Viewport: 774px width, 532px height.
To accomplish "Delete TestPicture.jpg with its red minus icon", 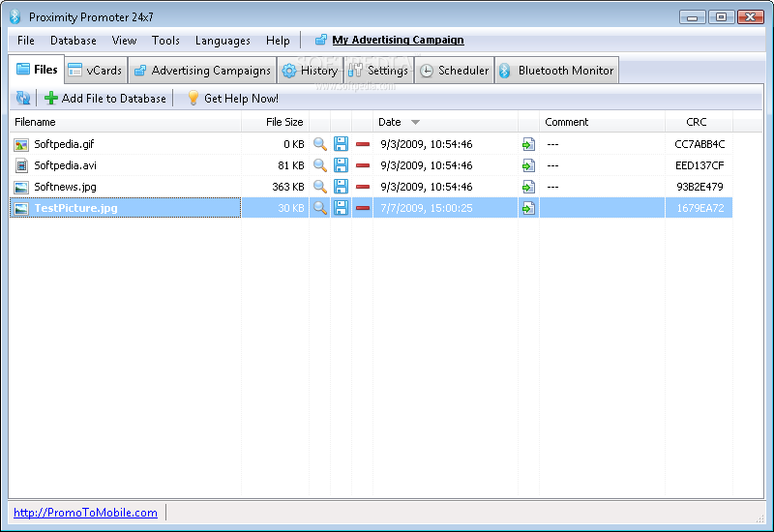I will coord(363,208).
